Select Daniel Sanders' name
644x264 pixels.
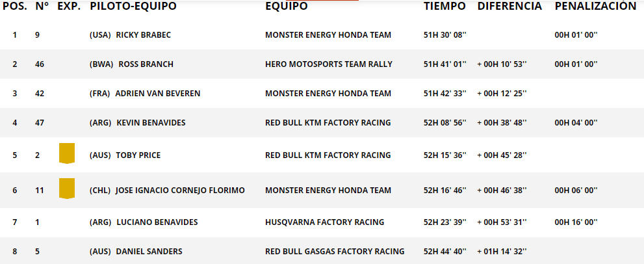[149, 252]
